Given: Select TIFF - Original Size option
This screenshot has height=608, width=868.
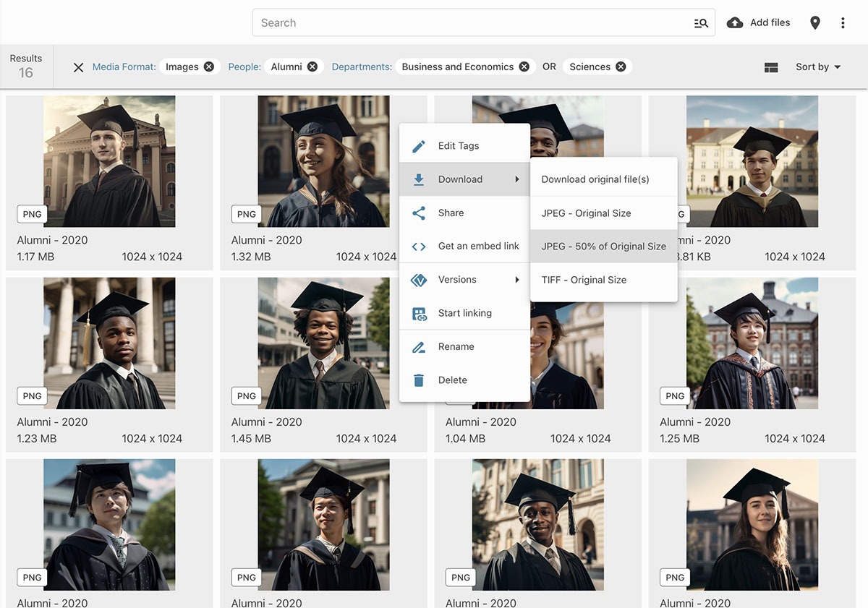Looking at the screenshot, I should tap(584, 280).
